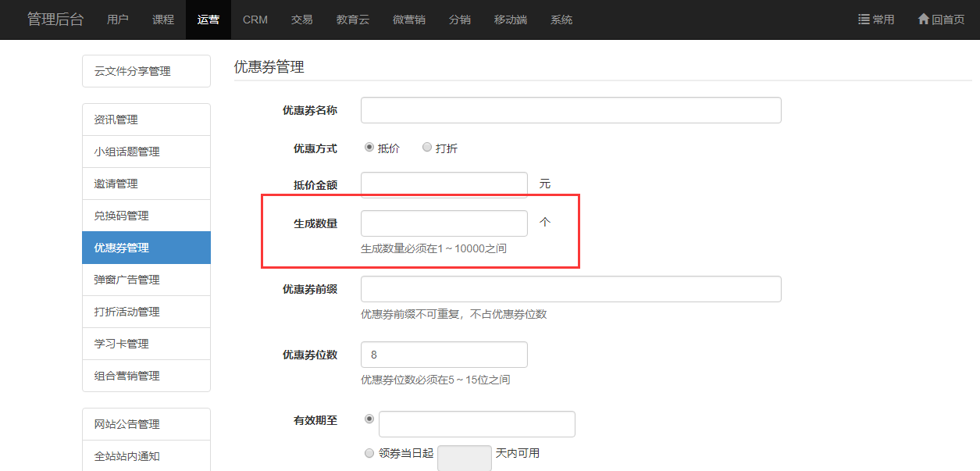Click the 管理后台 brand link
The height and width of the screenshot is (471, 980).
tap(55, 20)
